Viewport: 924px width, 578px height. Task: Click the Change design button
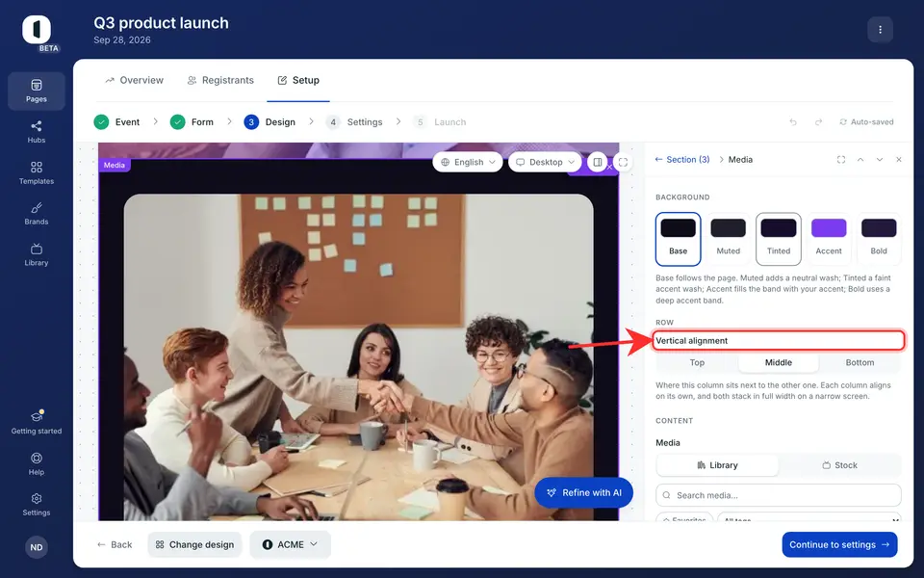tap(195, 544)
